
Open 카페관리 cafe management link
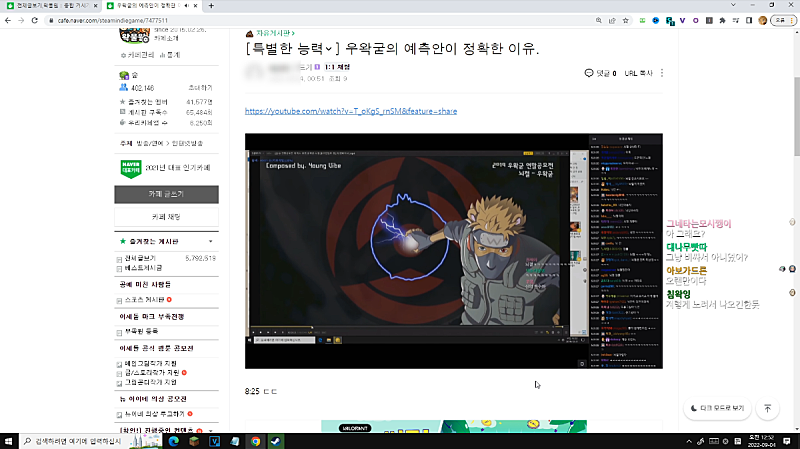pyautogui.click(x=137, y=55)
